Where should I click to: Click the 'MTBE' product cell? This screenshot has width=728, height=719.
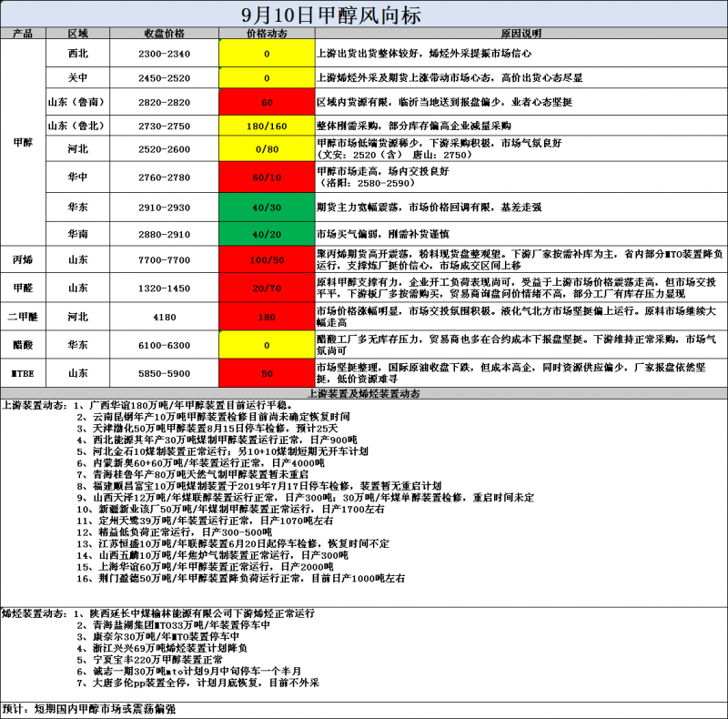(x=23, y=373)
